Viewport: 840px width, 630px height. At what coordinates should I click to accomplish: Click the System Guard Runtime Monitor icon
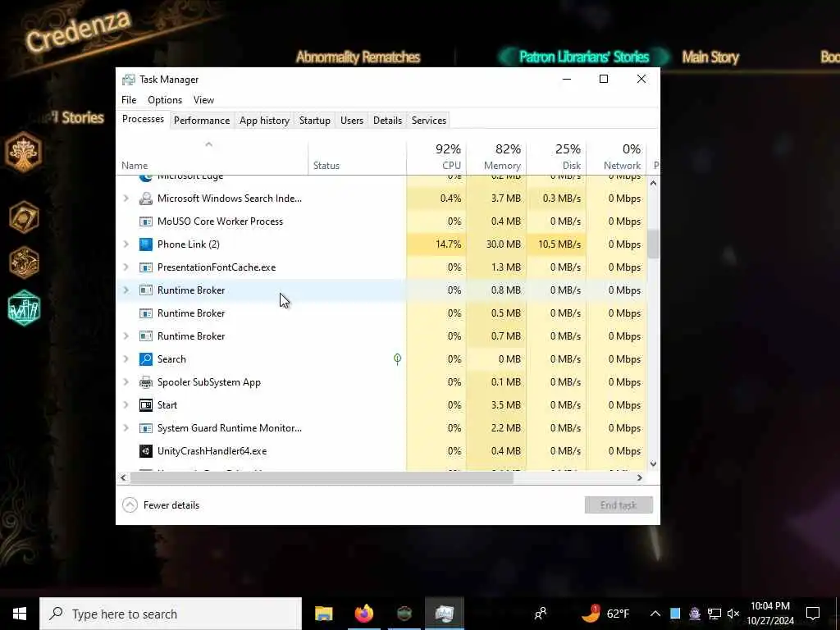pos(145,428)
